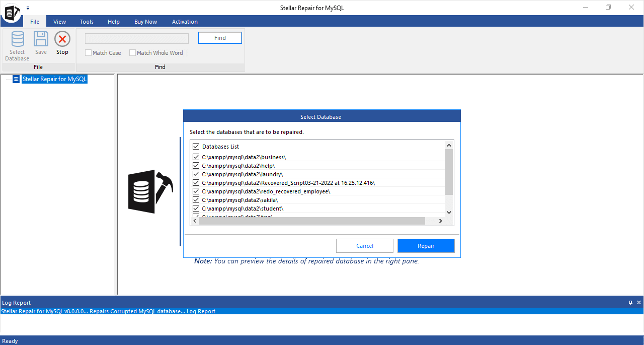Image resolution: width=644 pixels, height=345 pixels.
Task: Click the 'Ready' status bar text
Action: 10,341
